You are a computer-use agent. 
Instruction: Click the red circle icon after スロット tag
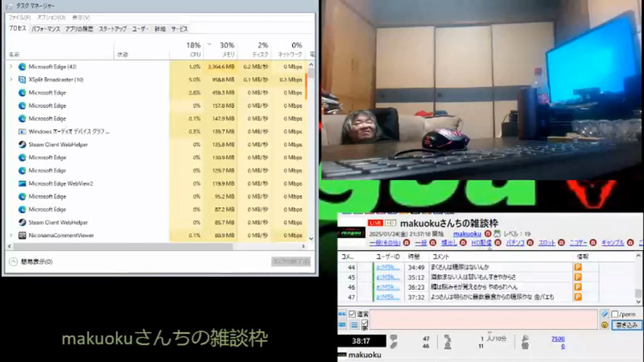tap(561, 243)
